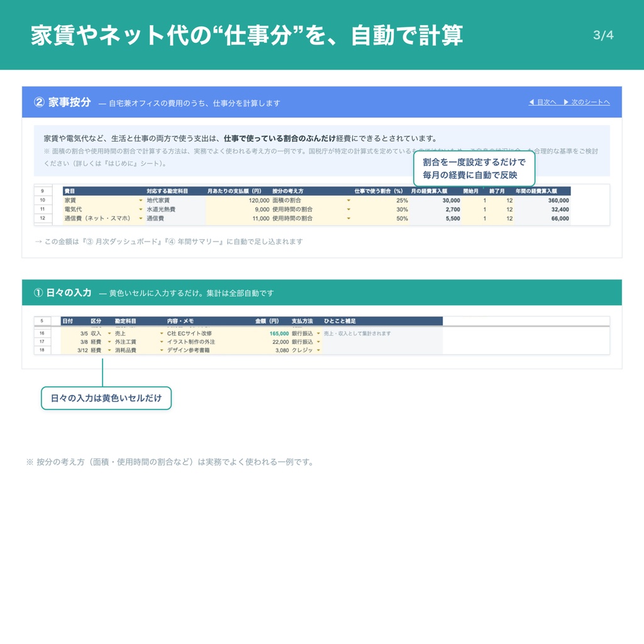Click the 水道光熱費 account cell
Image resolution: width=644 pixels, height=644 pixels.
point(175,209)
